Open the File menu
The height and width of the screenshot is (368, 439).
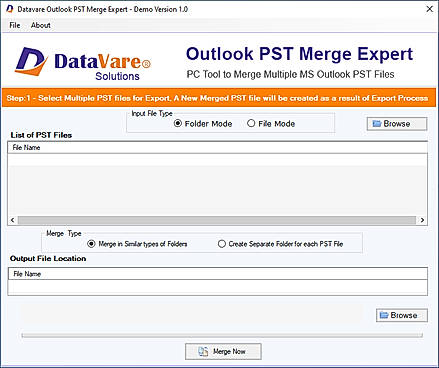point(15,25)
